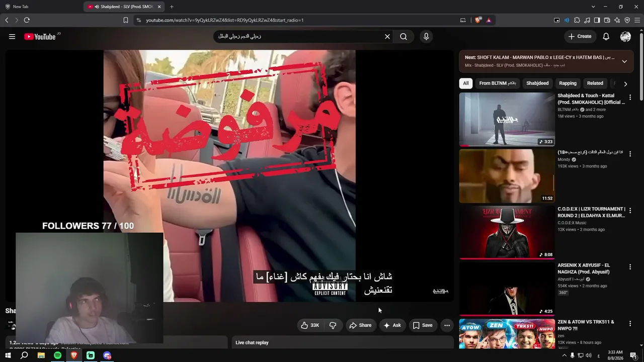644x362 pixels.
Task: Filter recommendations by Rapping chip
Action: click(x=568, y=83)
